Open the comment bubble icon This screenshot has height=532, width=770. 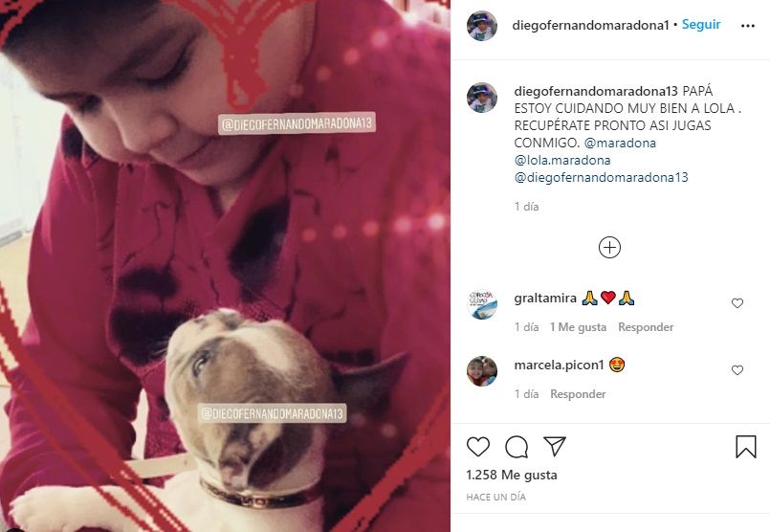click(517, 447)
